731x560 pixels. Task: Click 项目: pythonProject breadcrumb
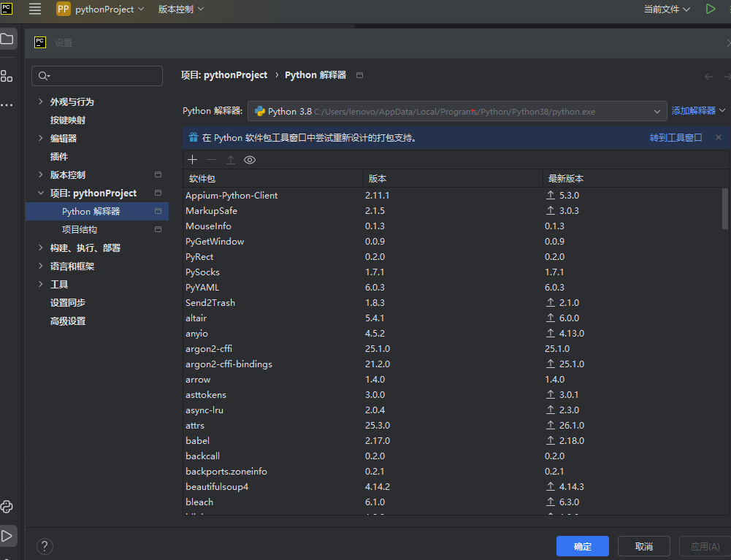click(x=224, y=75)
